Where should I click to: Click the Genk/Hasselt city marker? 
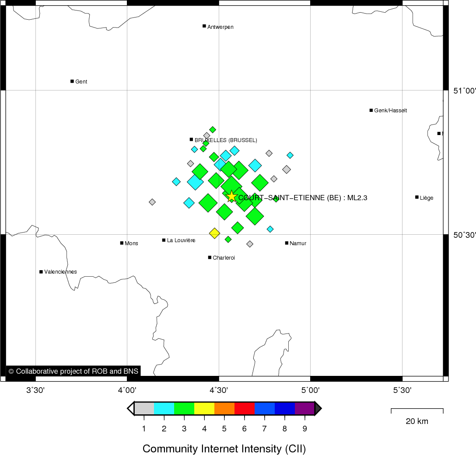371,110
